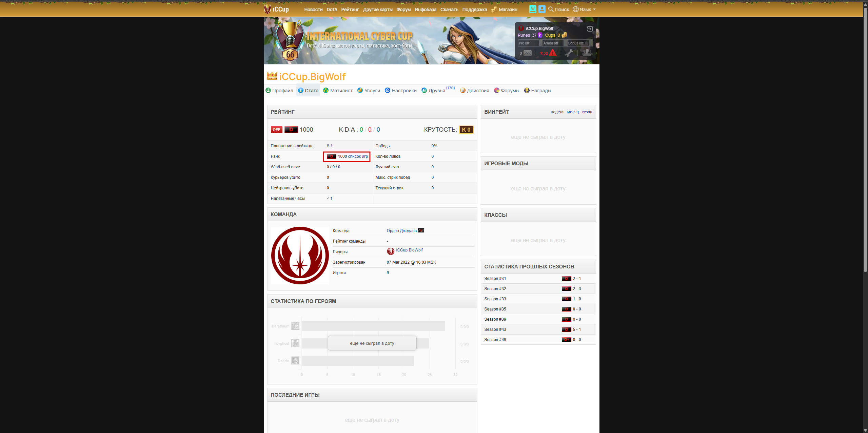Image resolution: width=868 pixels, height=433 pixels.
Task: Click the logout arrow icon
Action: [590, 29]
